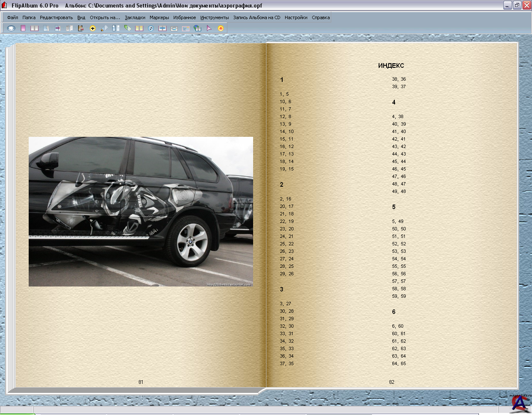Screen dimensions: 532x415
Task: Open the Инструменты menu
Action: click(214, 17)
